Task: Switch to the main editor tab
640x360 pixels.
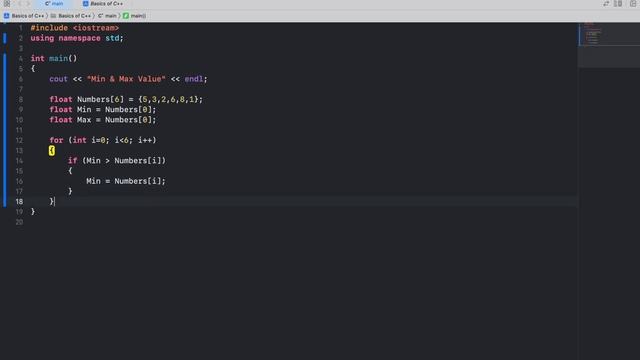Action: [54, 4]
